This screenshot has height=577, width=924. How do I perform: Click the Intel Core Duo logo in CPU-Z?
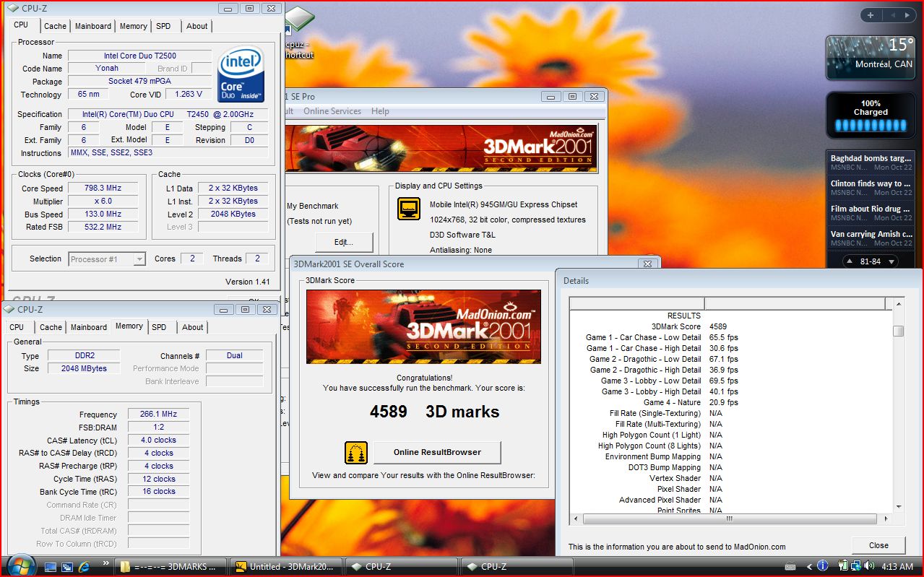241,75
